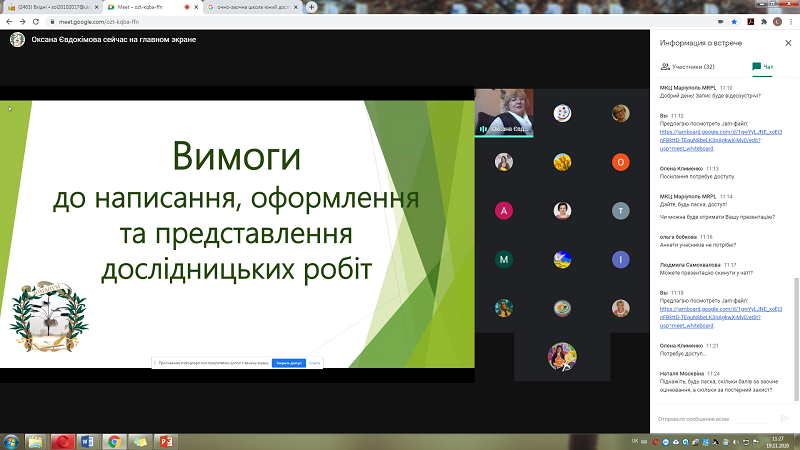The width and height of the screenshot is (800, 450).
Task: Click the pink 'A' participant avatar
Action: coord(505,210)
